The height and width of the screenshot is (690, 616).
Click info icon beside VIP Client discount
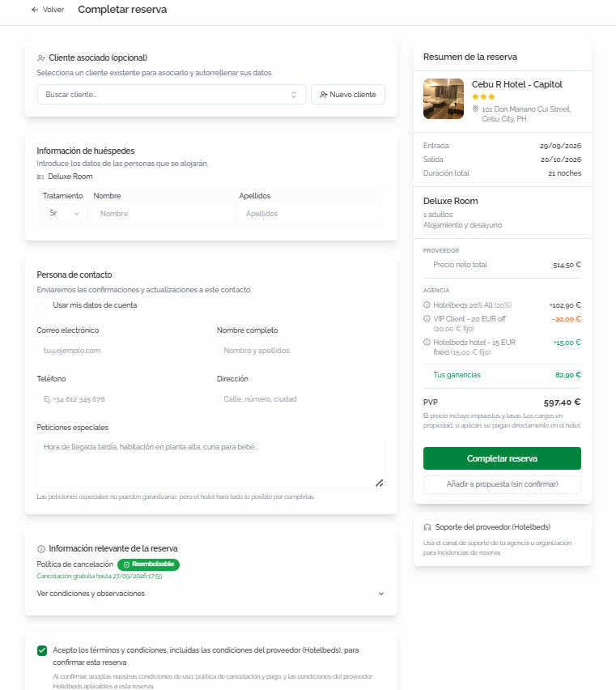click(x=427, y=318)
